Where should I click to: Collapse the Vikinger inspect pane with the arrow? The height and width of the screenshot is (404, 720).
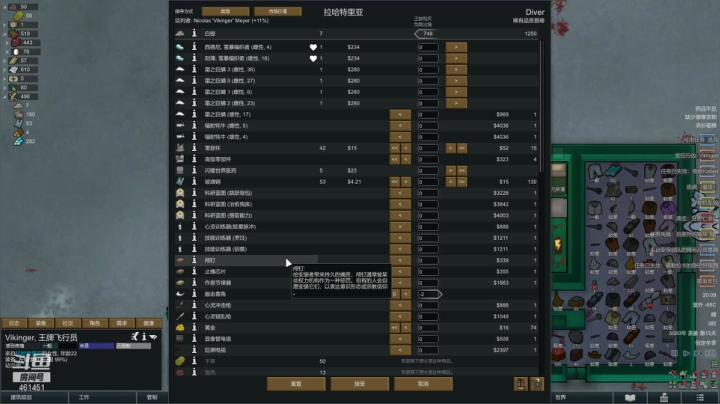click(x=153, y=337)
